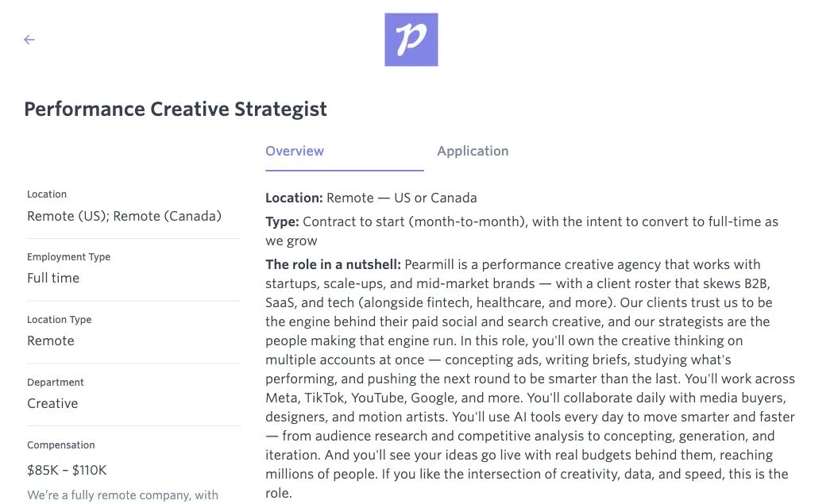Select the Overview tab

(x=295, y=151)
